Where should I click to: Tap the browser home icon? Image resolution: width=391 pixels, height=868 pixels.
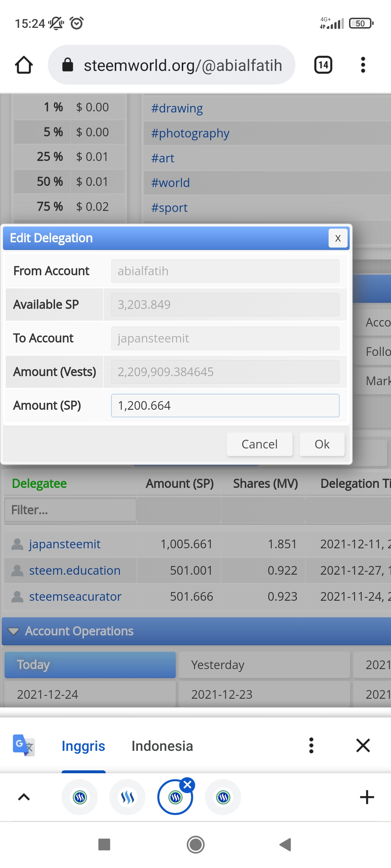pos(24,65)
